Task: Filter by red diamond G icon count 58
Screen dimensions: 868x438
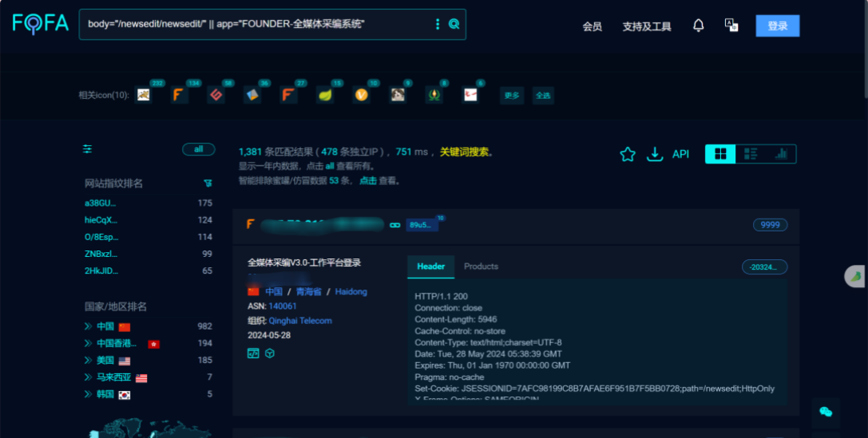Action: point(216,95)
